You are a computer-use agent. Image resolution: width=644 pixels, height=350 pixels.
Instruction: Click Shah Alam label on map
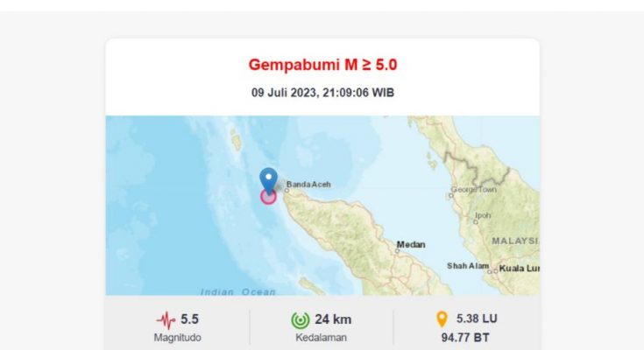click(468, 266)
